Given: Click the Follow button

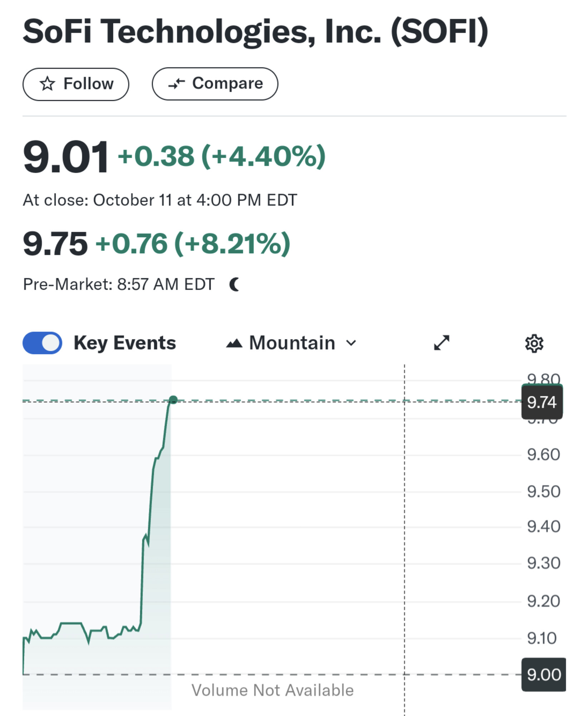Looking at the screenshot, I should [76, 84].
